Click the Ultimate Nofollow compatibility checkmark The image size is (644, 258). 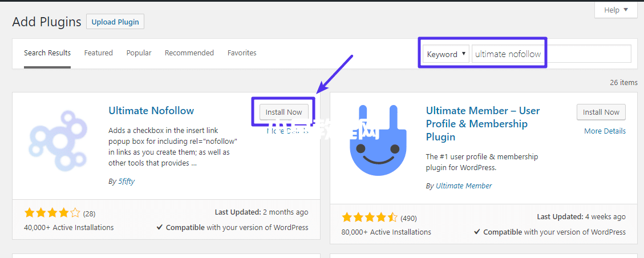pyautogui.click(x=160, y=227)
